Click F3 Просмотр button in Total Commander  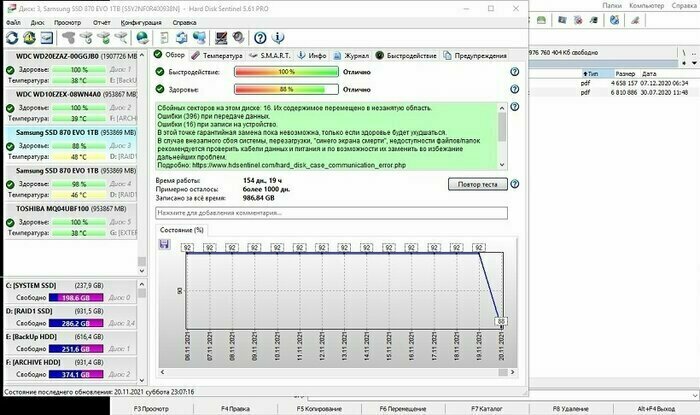151,408
